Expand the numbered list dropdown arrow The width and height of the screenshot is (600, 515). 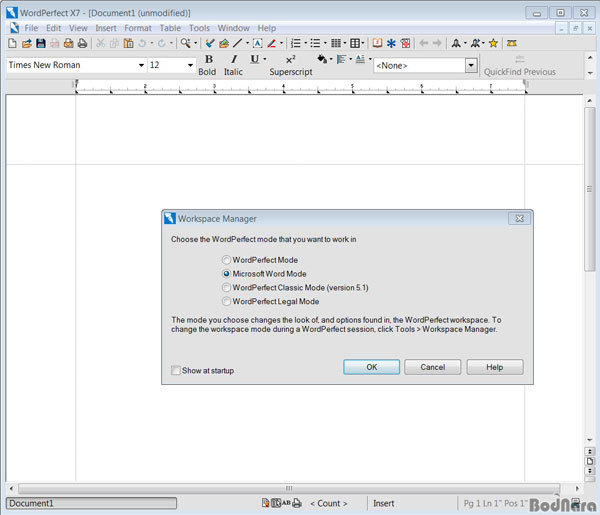pos(305,43)
